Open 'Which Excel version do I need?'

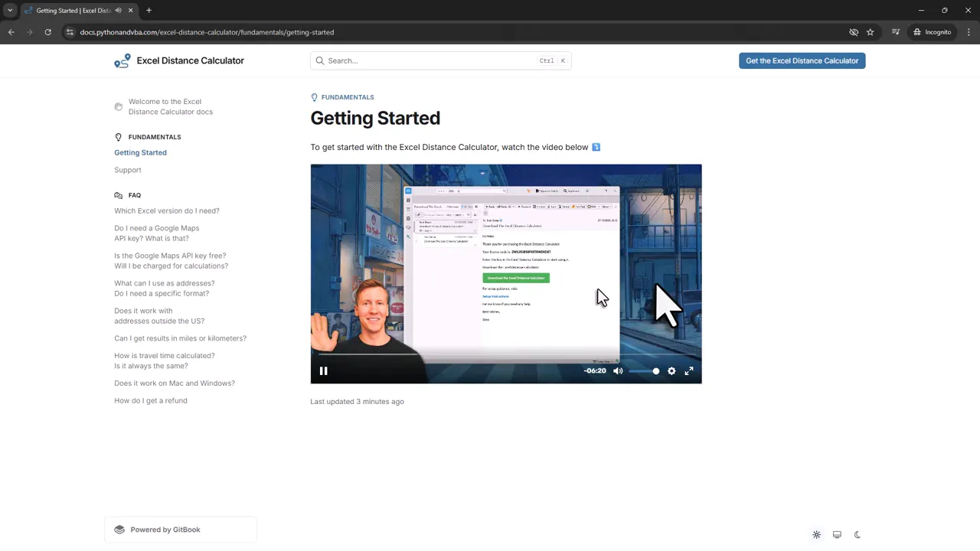(167, 210)
